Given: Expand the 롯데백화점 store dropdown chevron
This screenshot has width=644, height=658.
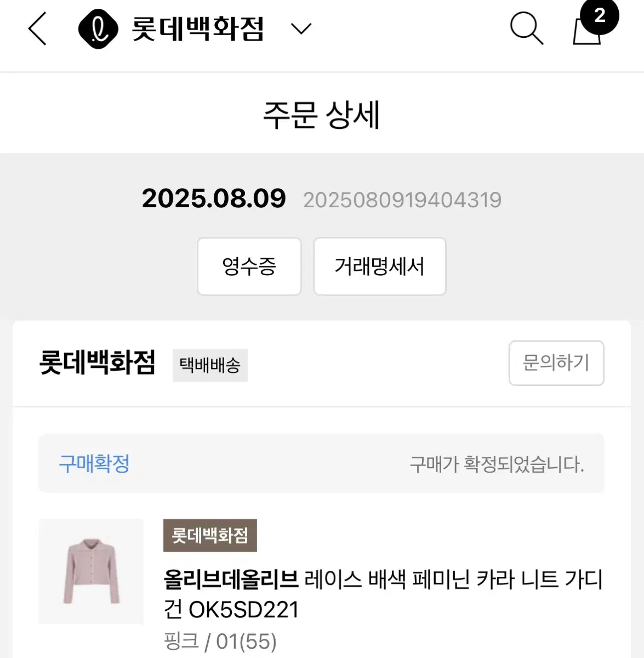Looking at the screenshot, I should click(x=301, y=29).
